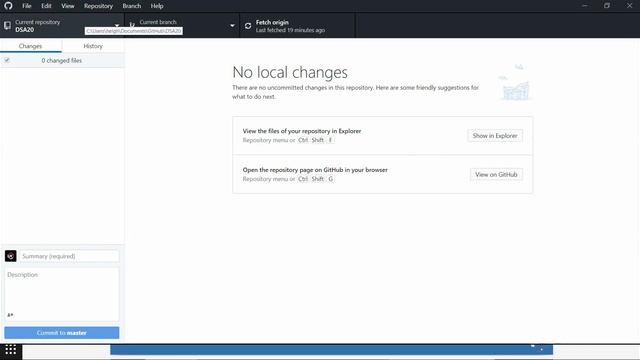Click Commit to master button
Viewport: 640px width, 360px height.
[62, 333]
